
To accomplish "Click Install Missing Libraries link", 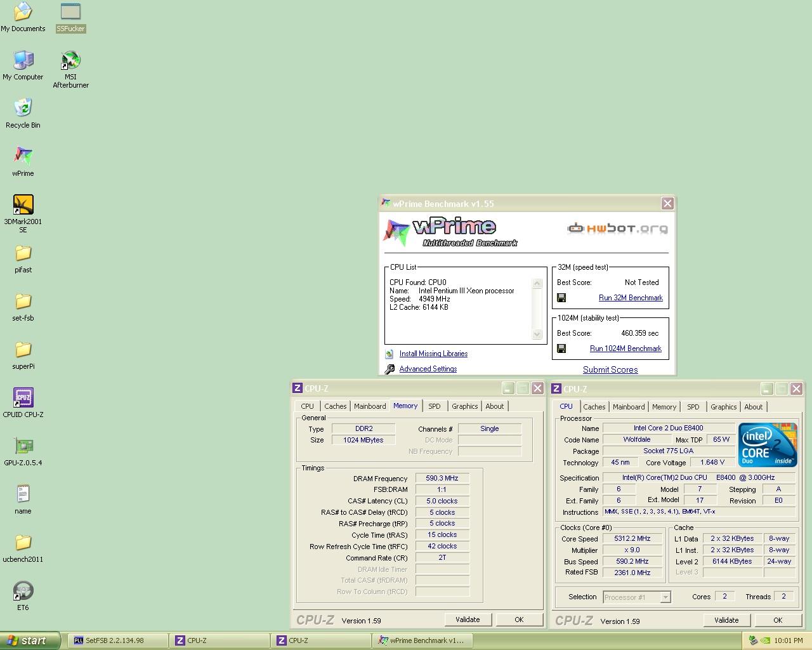I will pos(433,354).
